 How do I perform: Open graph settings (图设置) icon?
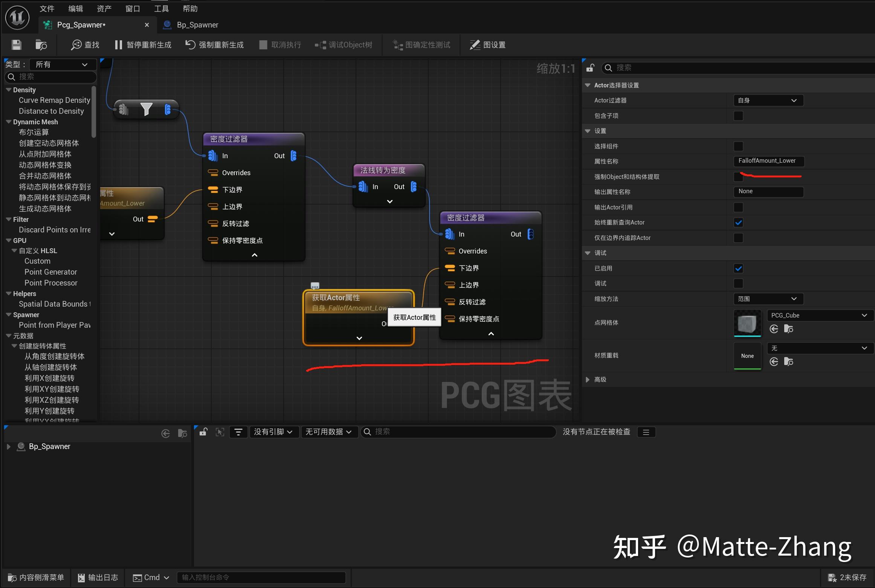[475, 45]
